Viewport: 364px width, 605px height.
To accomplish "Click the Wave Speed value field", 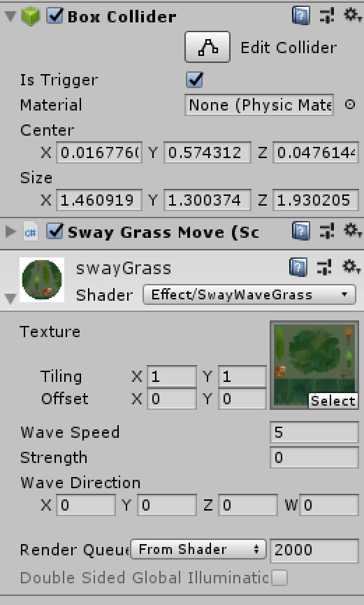I will [x=314, y=432].
